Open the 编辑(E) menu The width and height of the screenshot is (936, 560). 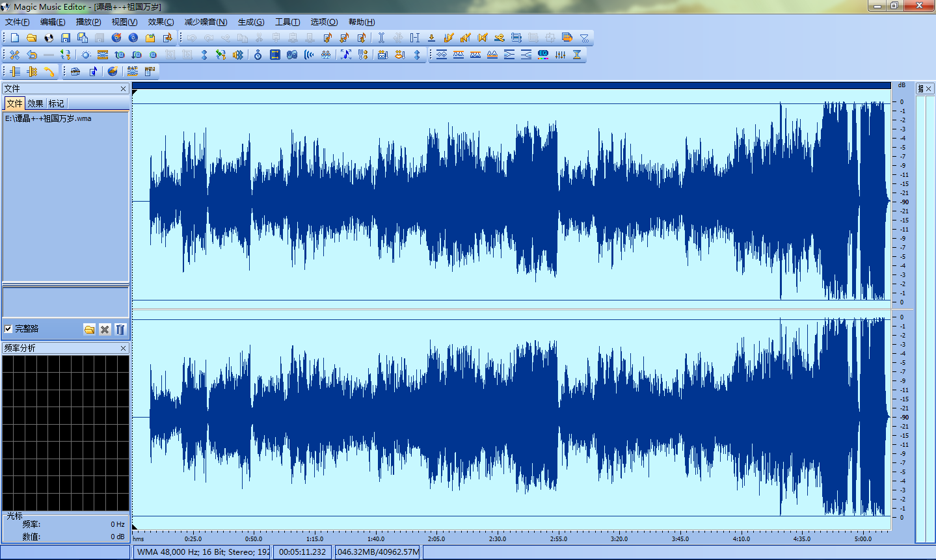click(x=53, y=22)
